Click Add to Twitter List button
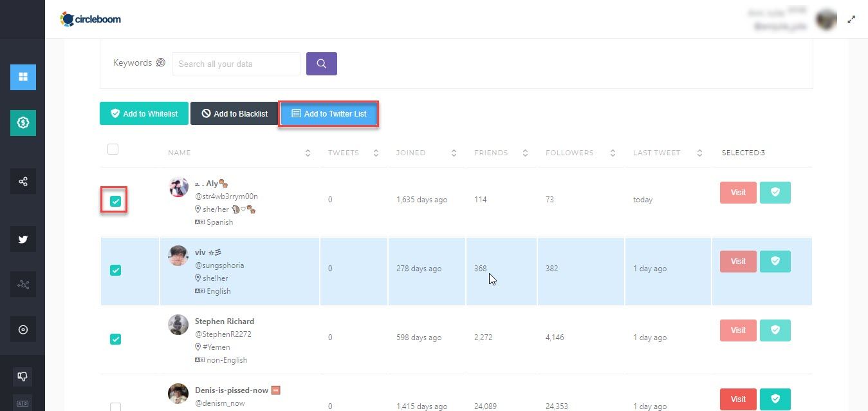 (329, 113)
